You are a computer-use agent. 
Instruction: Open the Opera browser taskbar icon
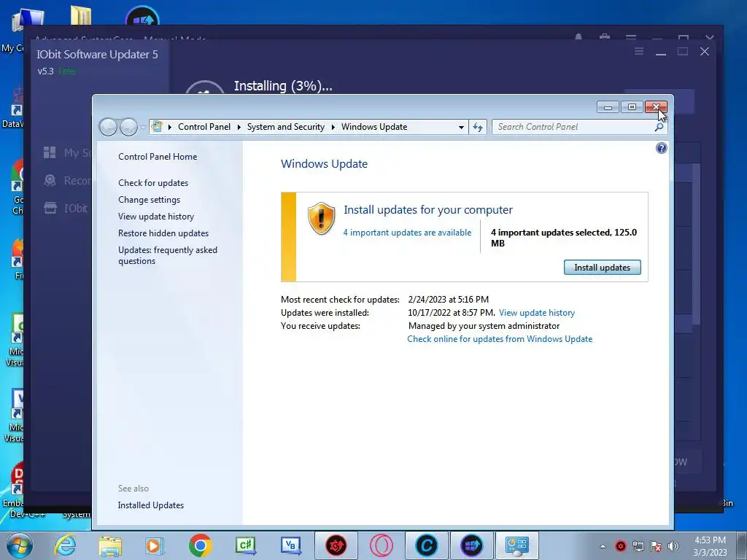coord(381,545)
